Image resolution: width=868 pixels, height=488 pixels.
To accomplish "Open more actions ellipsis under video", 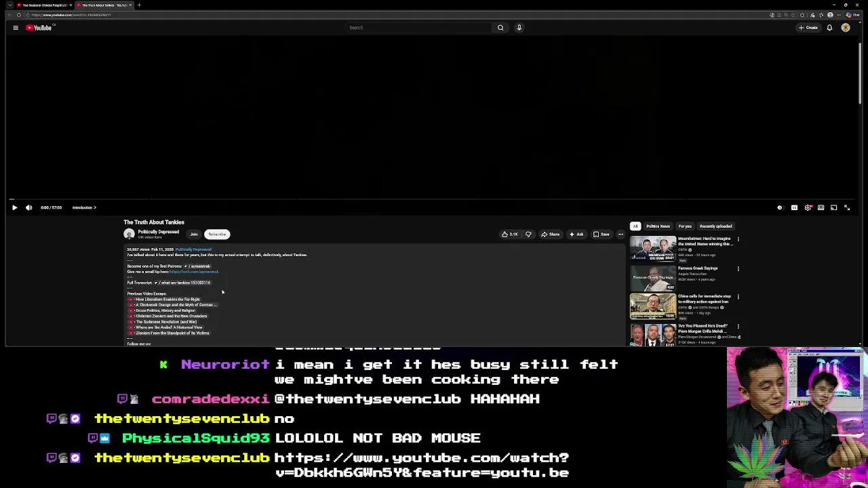I will click(620, 235).
